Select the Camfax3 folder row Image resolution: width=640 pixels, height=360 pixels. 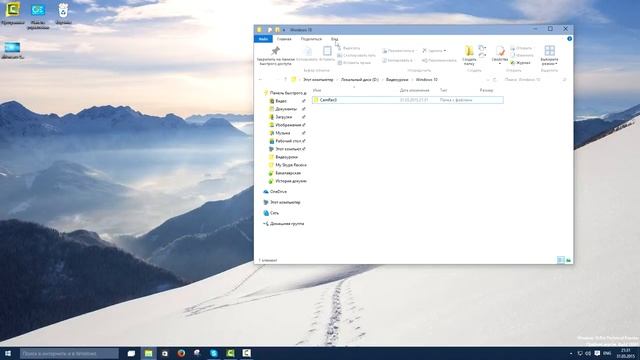[407, 100]
